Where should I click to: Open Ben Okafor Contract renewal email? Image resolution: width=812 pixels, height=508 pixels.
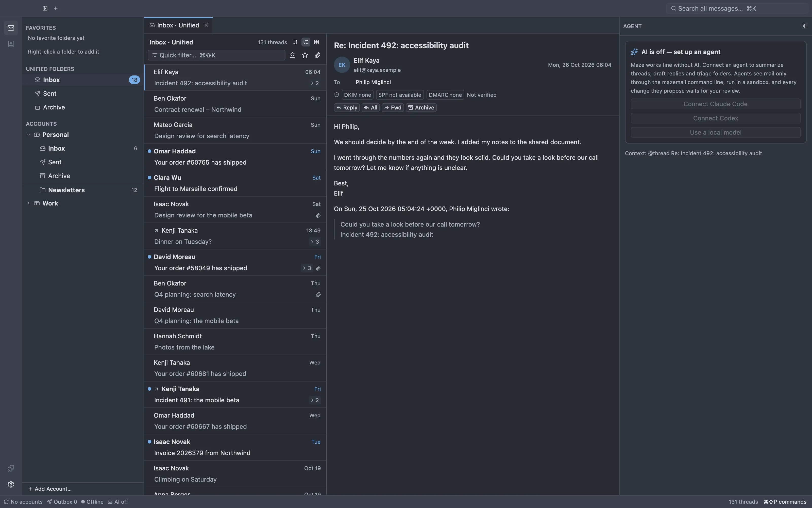(x=235, y=104)
